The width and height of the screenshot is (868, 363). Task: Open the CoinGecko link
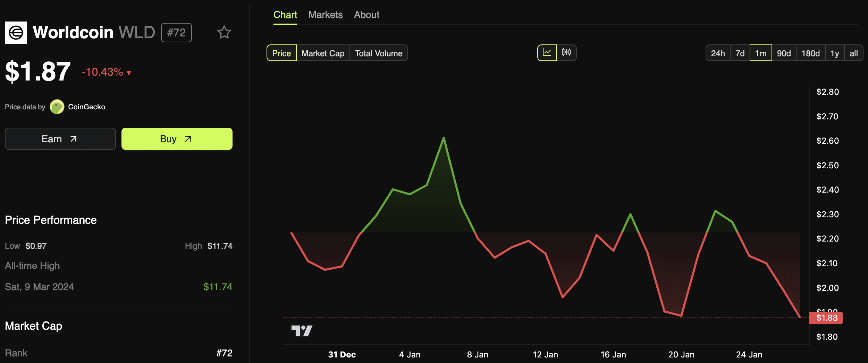pos(86,107)
